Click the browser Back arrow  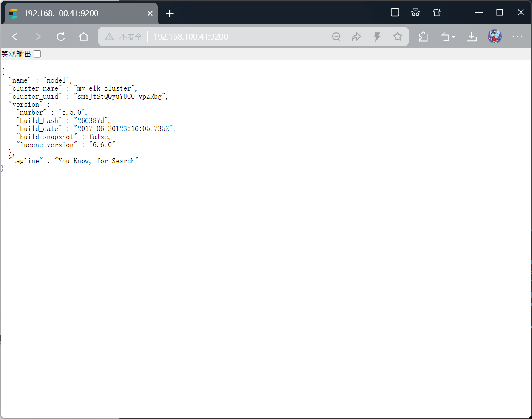point(15,37)
